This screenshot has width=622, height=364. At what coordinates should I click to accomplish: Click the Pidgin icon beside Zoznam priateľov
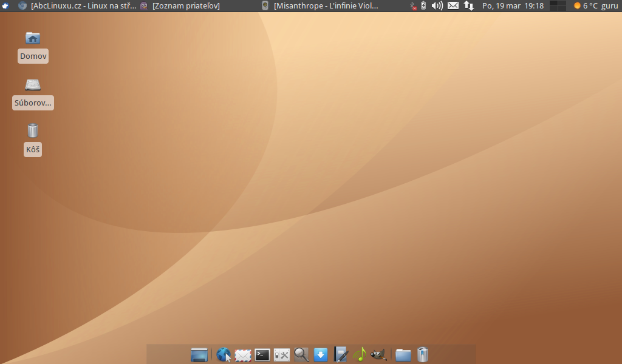coord(144,5)
